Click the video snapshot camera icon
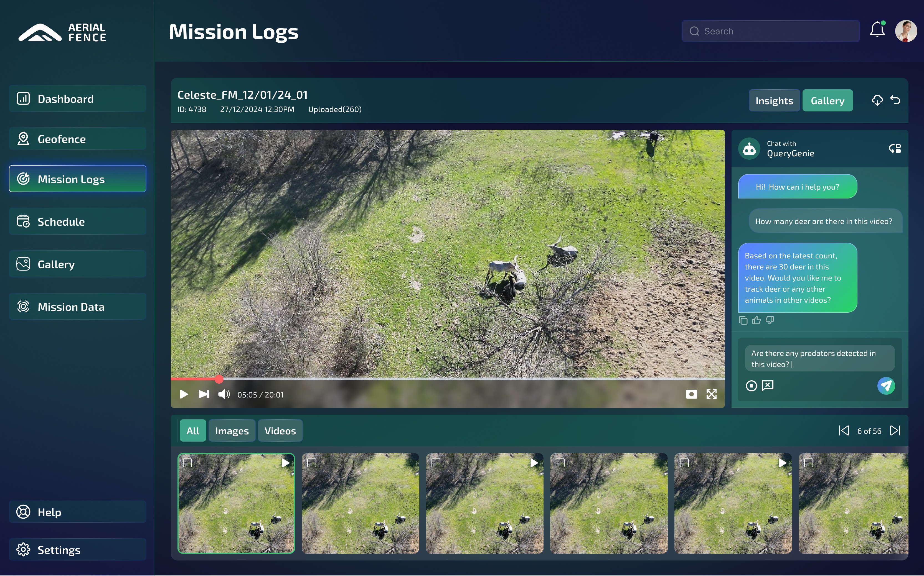The height and width of the screenshot is (576, 924). point(691,394)
